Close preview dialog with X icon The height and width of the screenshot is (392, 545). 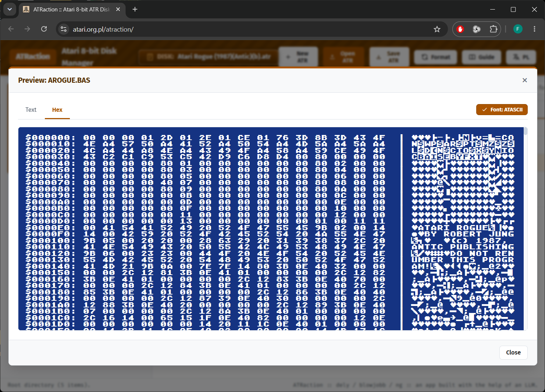pyautogui.click(x=525, y=80)
